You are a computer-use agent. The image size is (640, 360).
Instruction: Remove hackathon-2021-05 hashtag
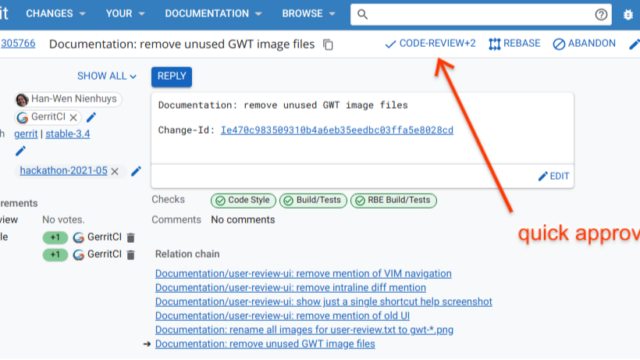115,171
